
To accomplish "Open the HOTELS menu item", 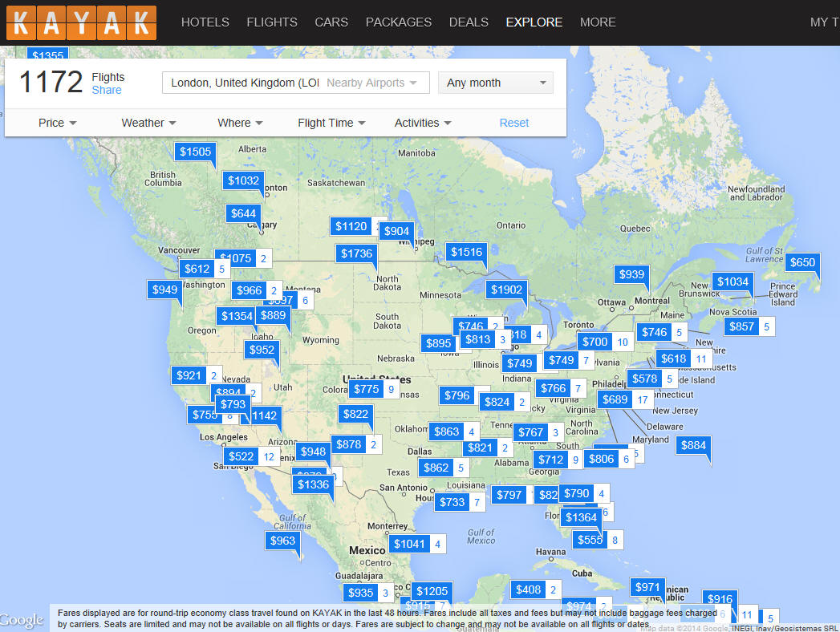I will (x=205, y=22).
